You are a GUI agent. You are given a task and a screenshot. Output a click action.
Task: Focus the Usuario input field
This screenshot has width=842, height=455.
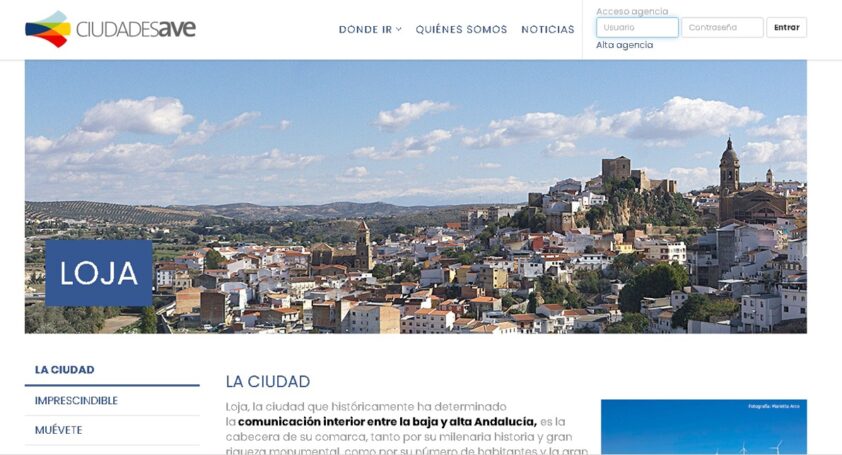(637, 27)
